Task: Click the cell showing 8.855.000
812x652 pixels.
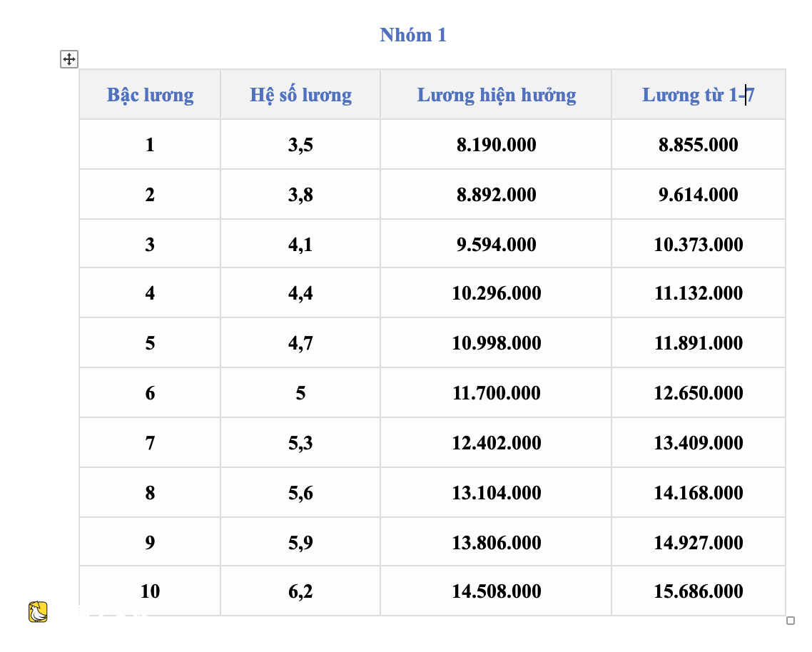Action: pyautogui.click(x=698, y=145)
